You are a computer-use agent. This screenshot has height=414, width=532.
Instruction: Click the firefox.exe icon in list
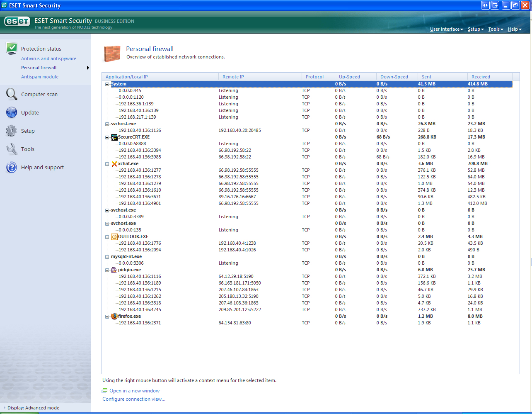coord(114,316)
